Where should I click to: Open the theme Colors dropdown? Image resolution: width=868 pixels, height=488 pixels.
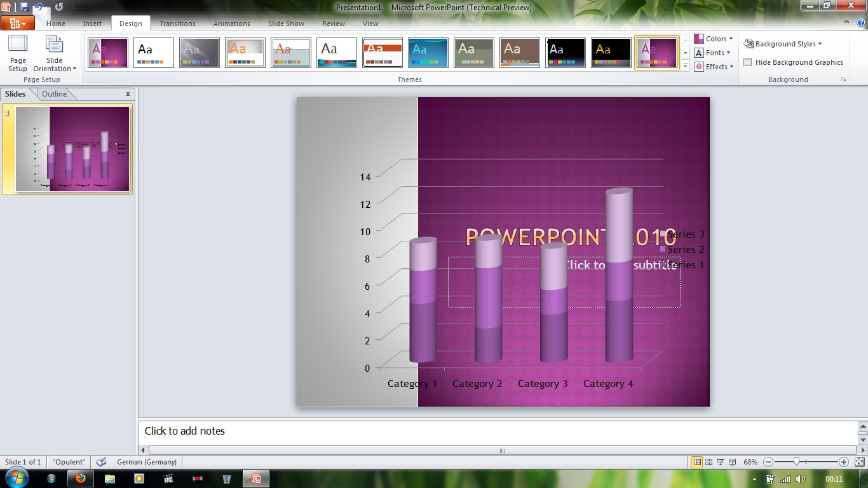714,39
